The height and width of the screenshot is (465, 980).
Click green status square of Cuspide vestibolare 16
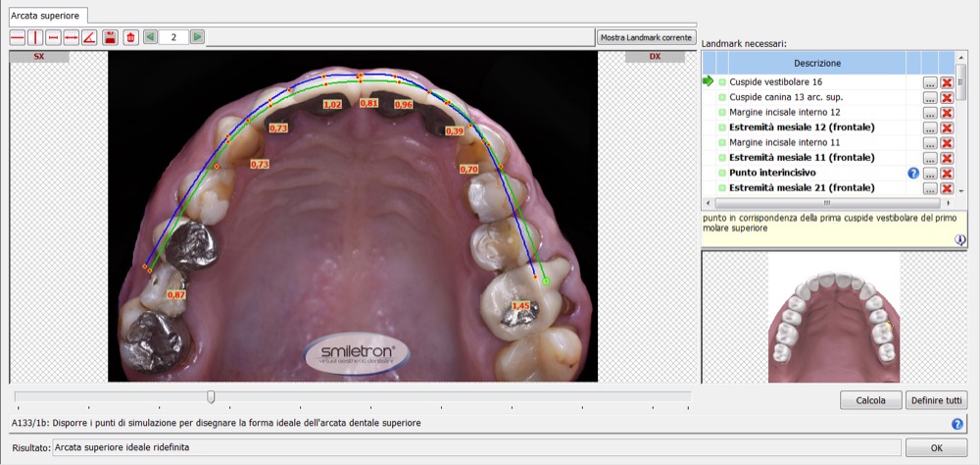[x=722, y=82]
